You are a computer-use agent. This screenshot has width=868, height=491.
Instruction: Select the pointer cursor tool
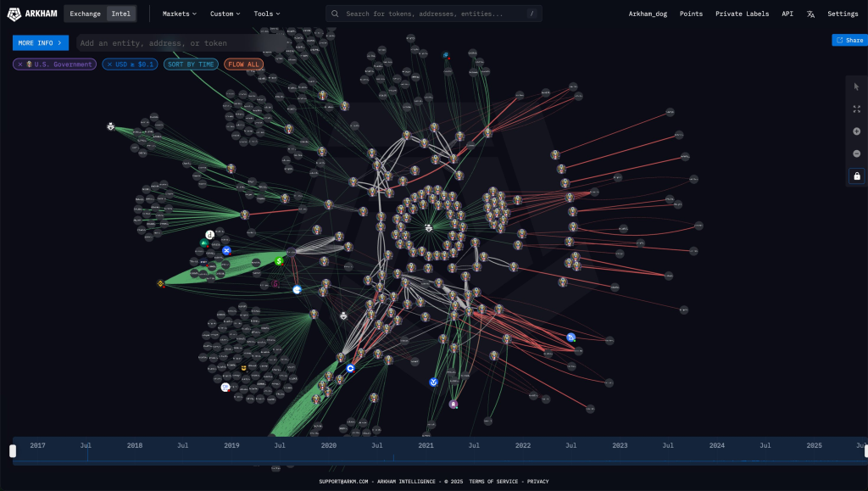[x=856, y=86]
